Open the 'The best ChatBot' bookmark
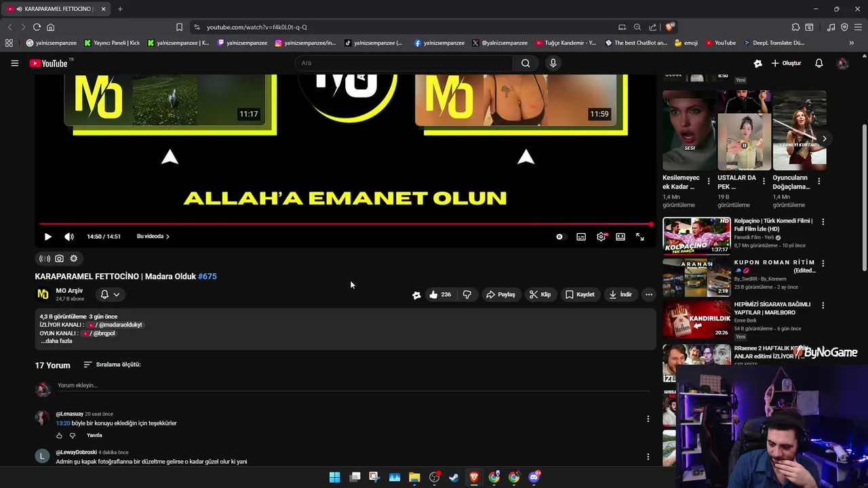 click(x=635, y=43)
